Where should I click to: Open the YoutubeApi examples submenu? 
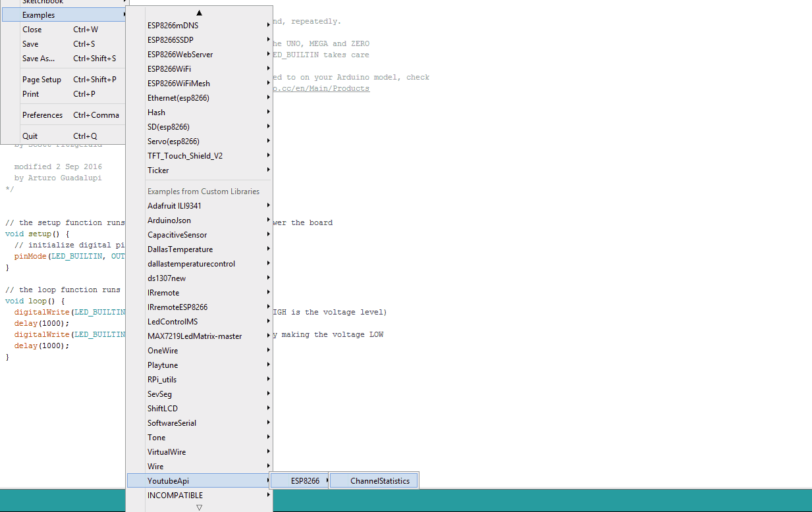click(168, 481)
